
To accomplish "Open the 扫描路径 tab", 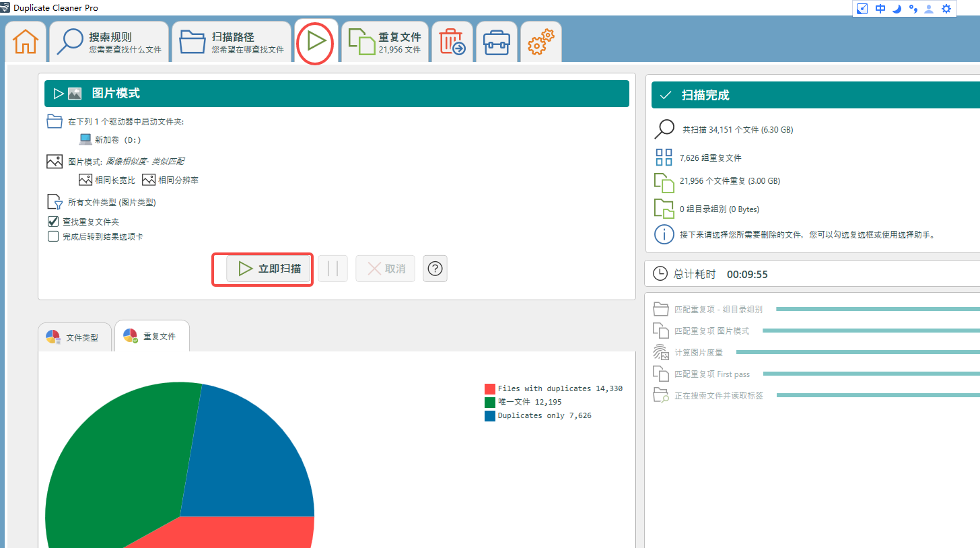I will pyautogui.click(x=232, y=42).
